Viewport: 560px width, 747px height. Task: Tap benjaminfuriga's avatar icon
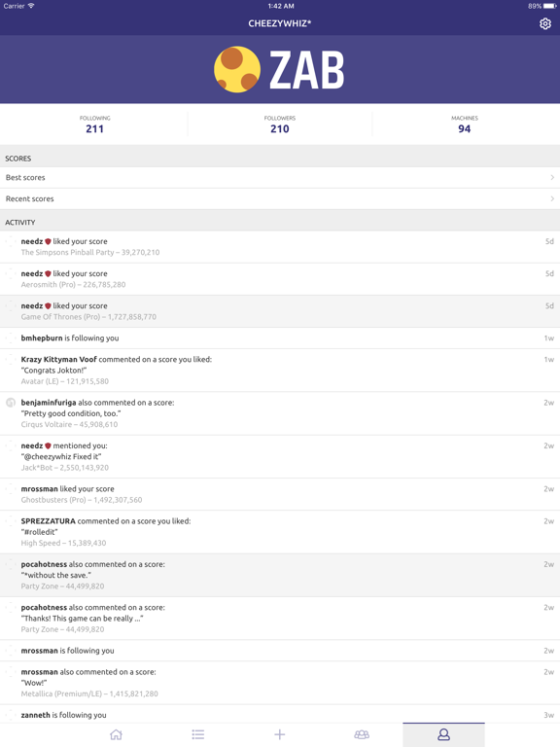click(11, 403)
